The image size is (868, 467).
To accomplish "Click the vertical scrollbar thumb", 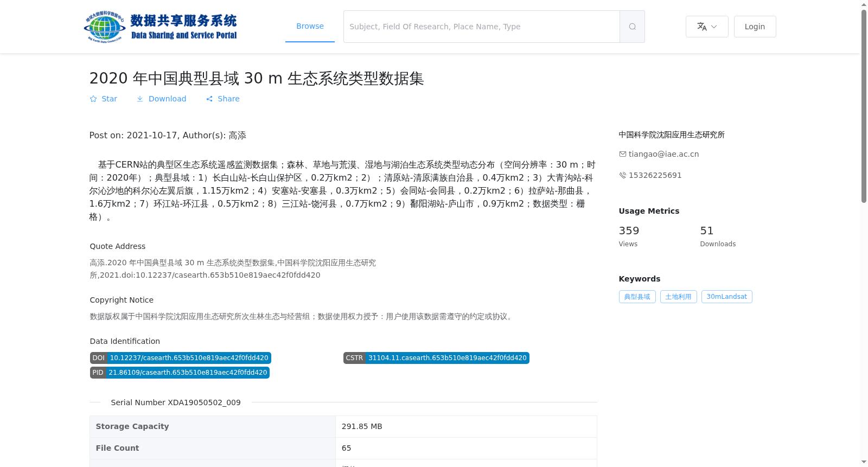I will click(864, 106).
